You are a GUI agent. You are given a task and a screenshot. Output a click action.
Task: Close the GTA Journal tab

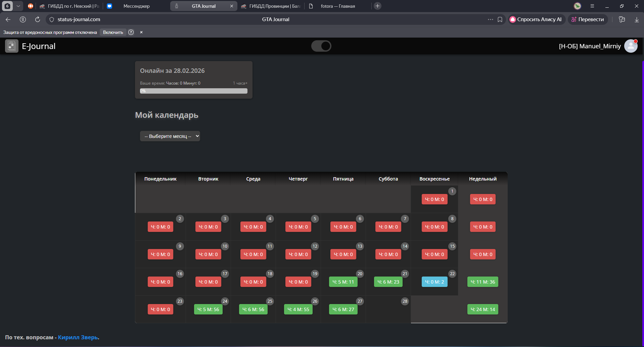tap(231, 6)
